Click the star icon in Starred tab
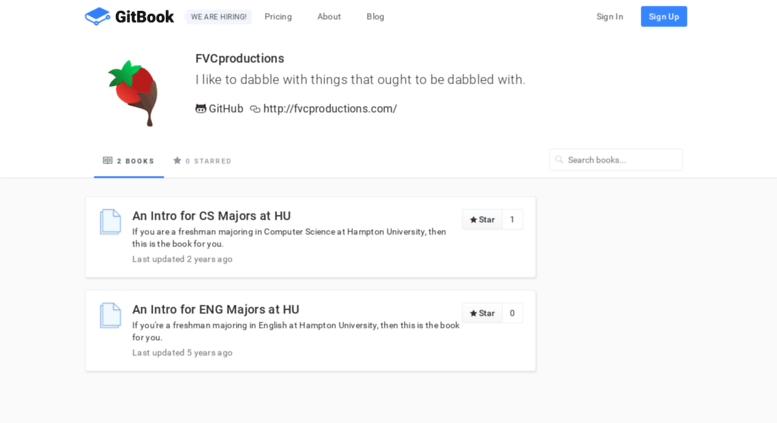777x423 pixels. coord(177,160)
